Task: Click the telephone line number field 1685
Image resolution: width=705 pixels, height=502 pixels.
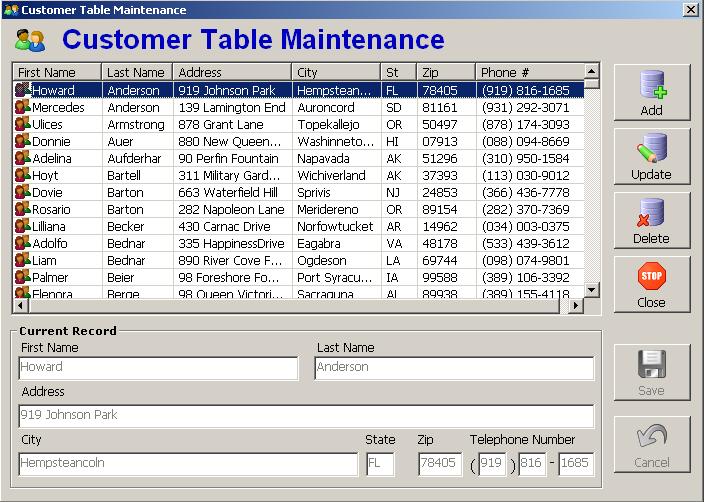Action: tap(576, 464)
